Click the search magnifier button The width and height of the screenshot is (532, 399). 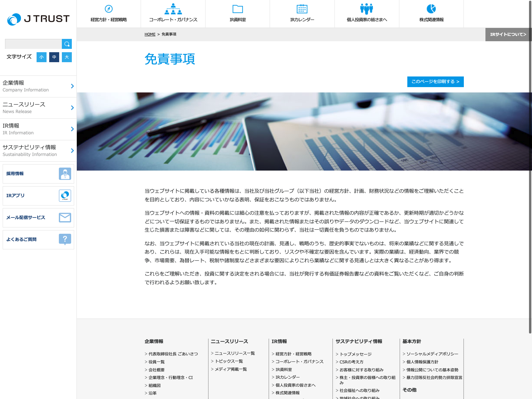(x=67, y=44)
